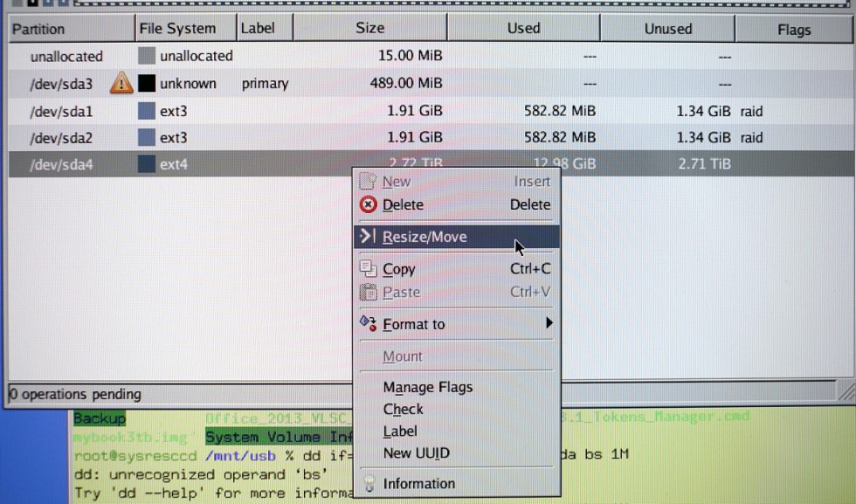Click the Format to icon
856x504 pixels.
(x=369, y=323)
